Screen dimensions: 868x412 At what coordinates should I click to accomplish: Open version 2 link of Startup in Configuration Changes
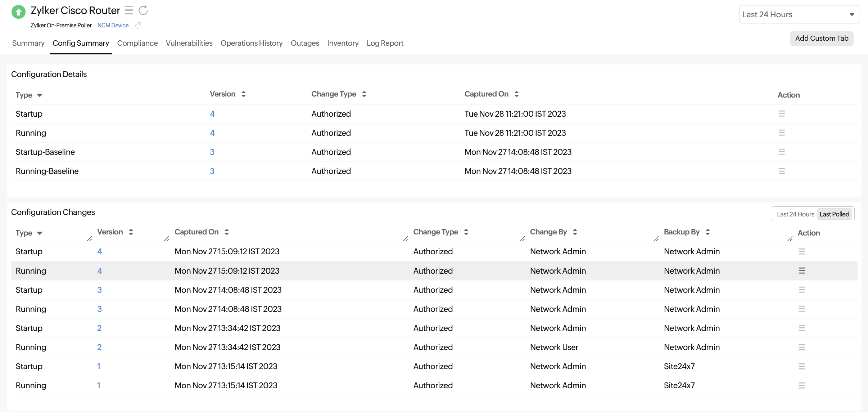click(99, 328)
